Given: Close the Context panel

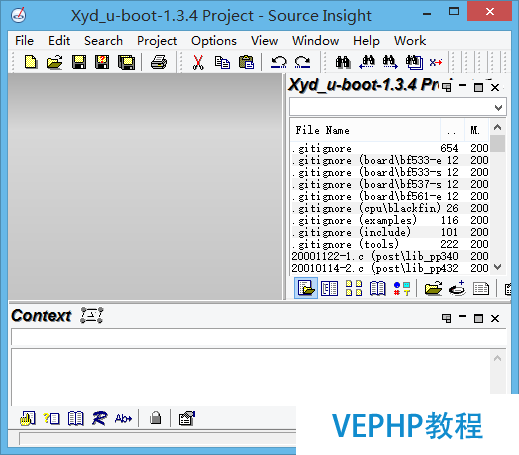Looking at the screenshot, I should (495, 318).
